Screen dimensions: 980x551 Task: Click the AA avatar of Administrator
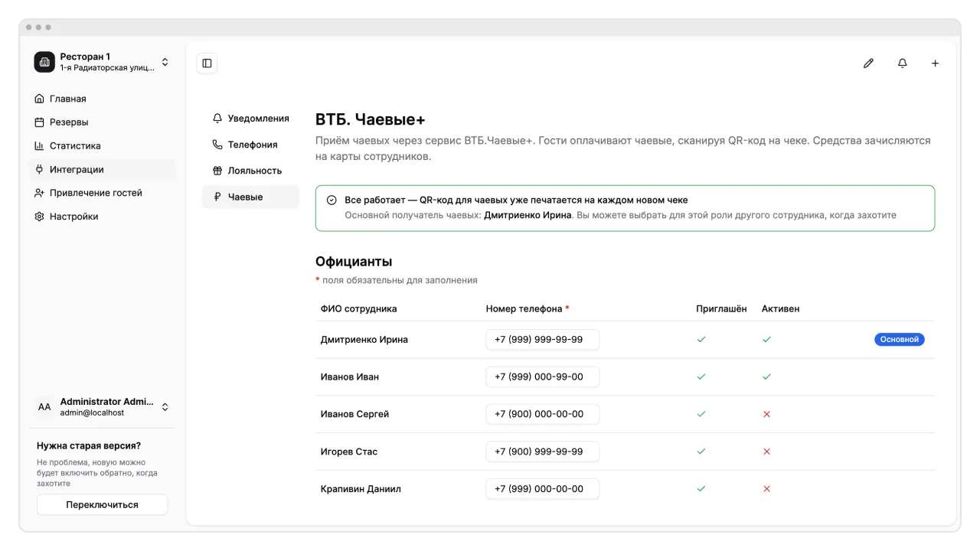point(44,407)
